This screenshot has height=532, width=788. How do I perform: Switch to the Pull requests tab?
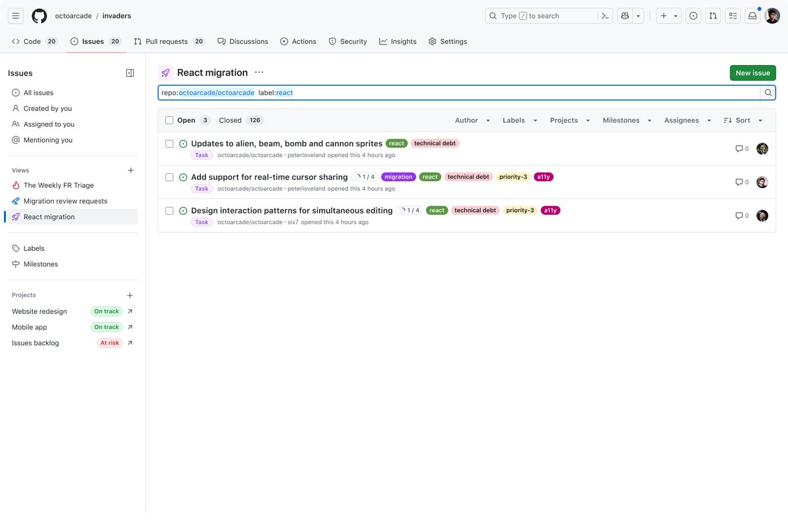(169, 41)
